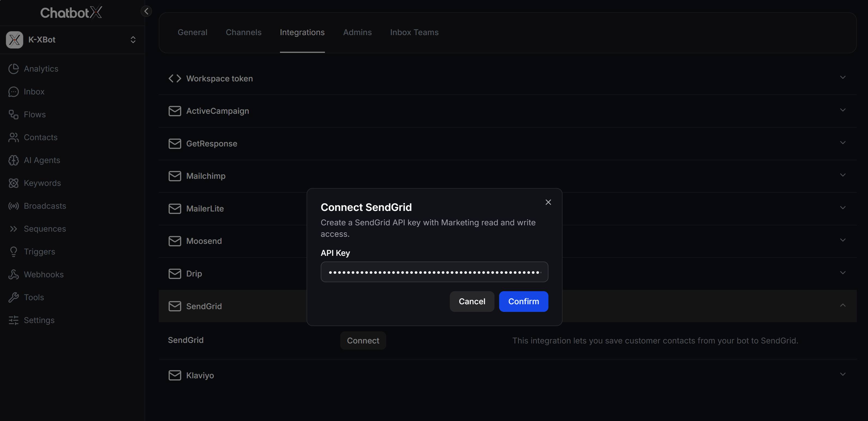868x421 pixels.
Task: Expand the Drip integration chevron
Action: tap(842, 273)
